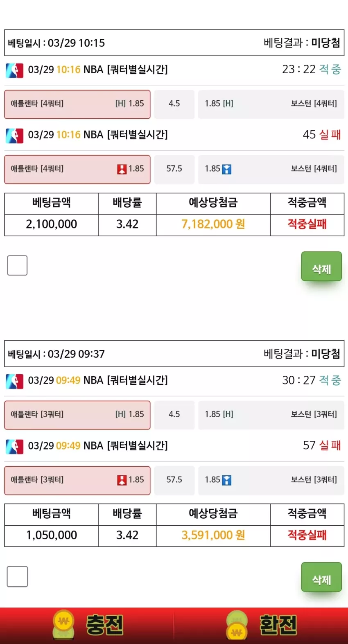Click NBA logo beside 45 실패 result

[14, 136]
